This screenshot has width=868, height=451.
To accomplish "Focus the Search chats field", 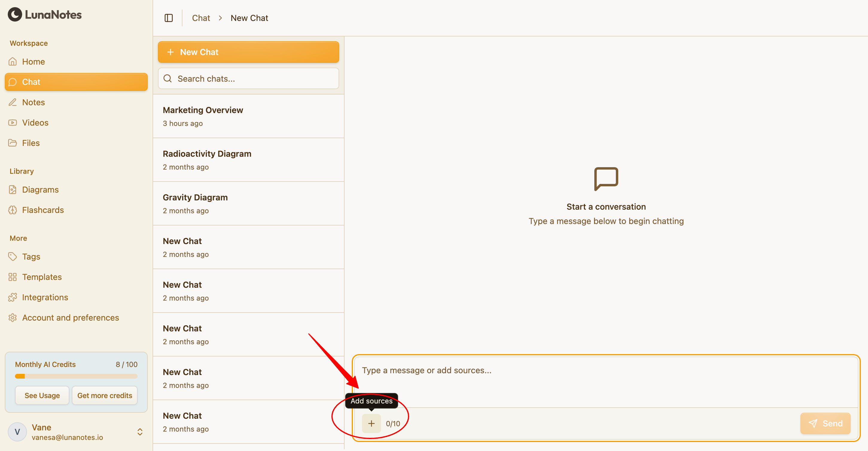I will pyautogui.click(x=248, y=78).
